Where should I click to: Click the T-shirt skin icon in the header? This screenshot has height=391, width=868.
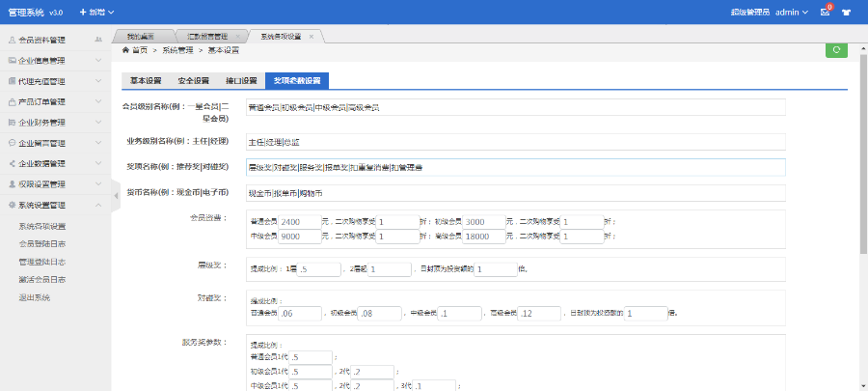click(x=846, y=13)
